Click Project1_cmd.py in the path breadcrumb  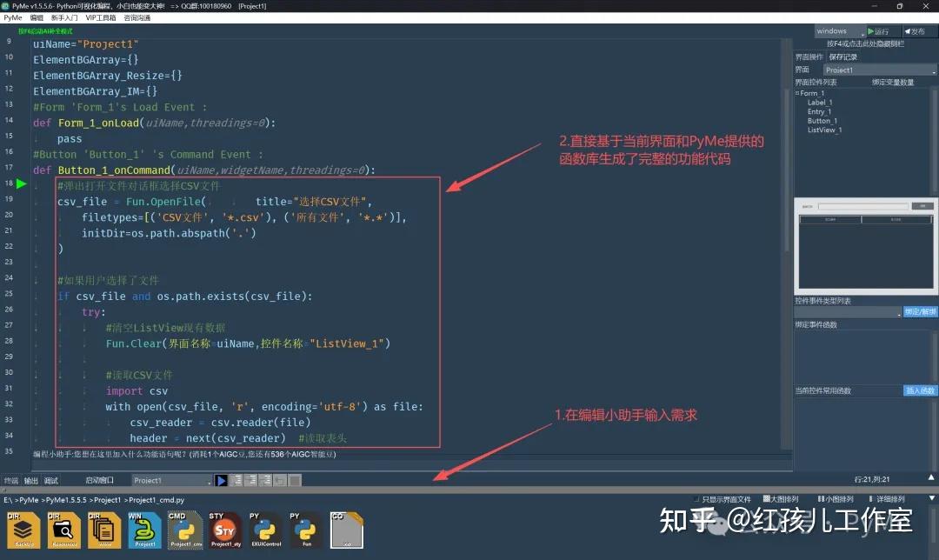(156, 499)
